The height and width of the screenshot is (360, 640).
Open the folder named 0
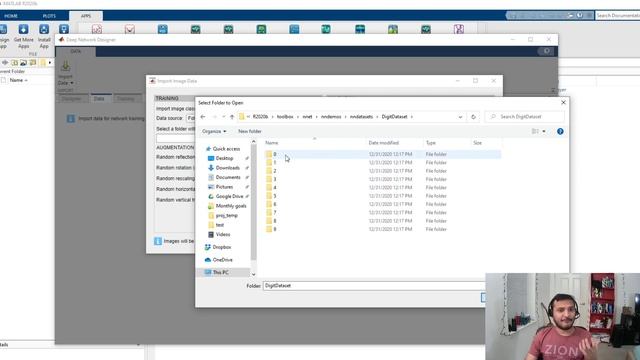pos(382,154)
